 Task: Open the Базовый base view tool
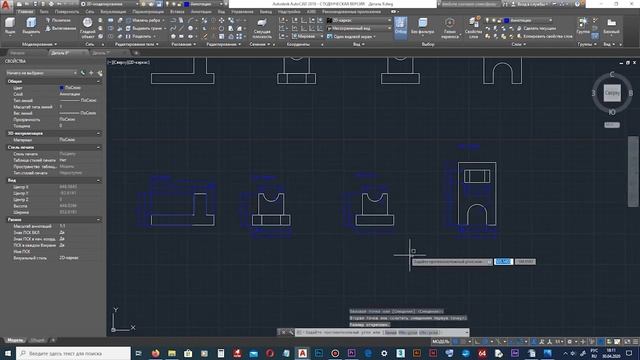pyautogui.click(x=611, y=26)
